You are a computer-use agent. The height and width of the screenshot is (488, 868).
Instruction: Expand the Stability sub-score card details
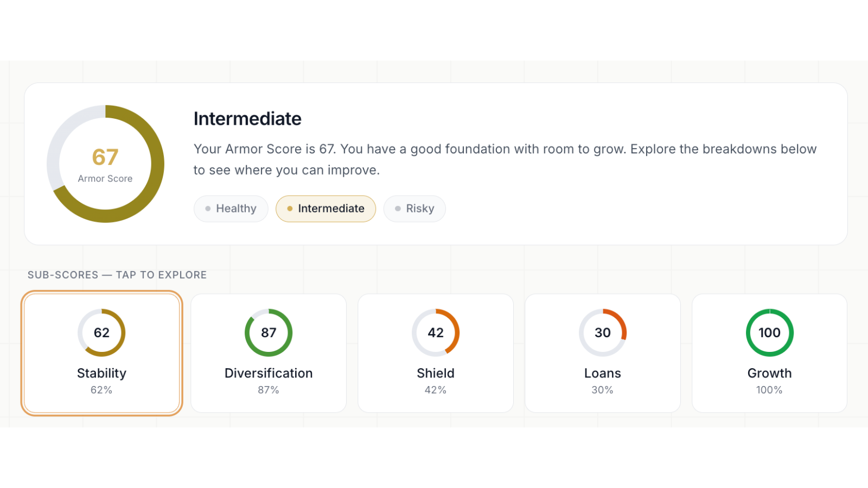101,352
